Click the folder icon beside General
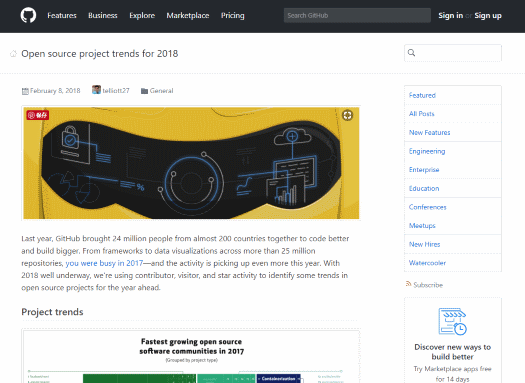Viewport: 525px width, 383px height. 144,91
